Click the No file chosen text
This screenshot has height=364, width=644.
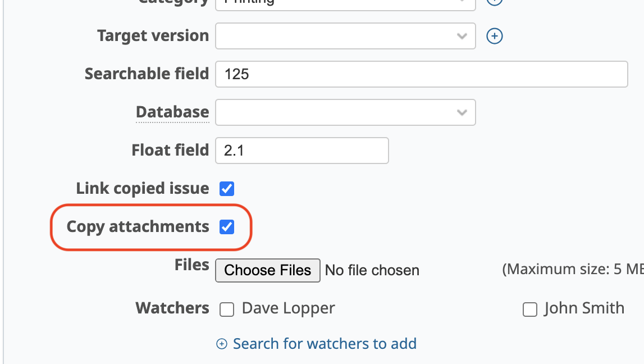point(372,271)
